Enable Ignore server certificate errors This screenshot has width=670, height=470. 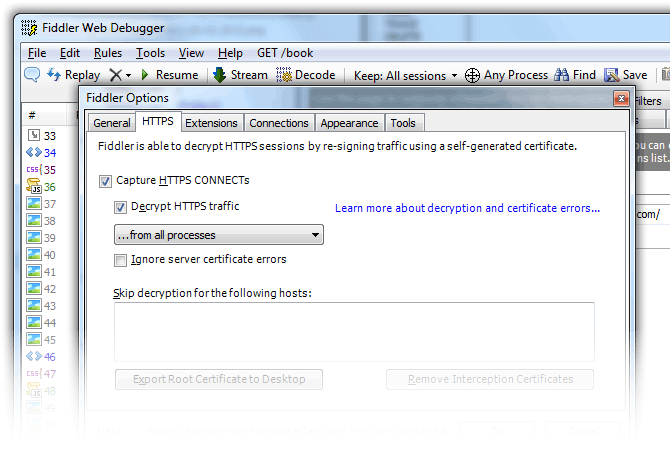(120, 260)
